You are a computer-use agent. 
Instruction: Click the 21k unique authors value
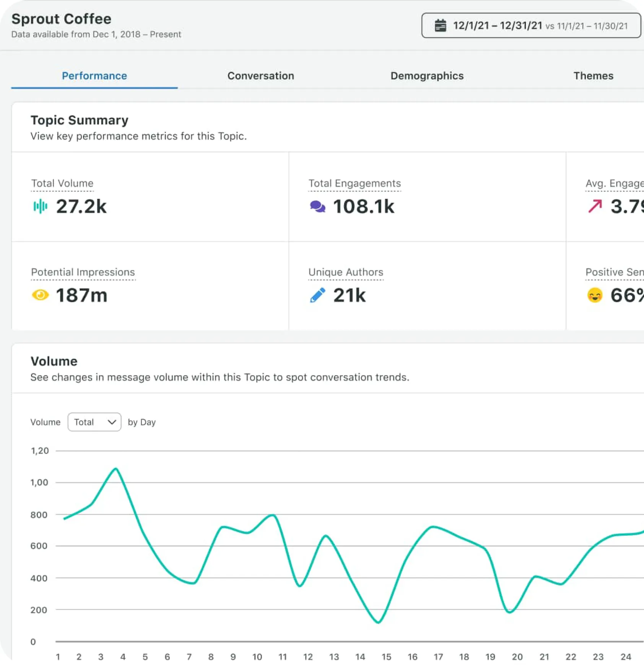coord(349,295)
